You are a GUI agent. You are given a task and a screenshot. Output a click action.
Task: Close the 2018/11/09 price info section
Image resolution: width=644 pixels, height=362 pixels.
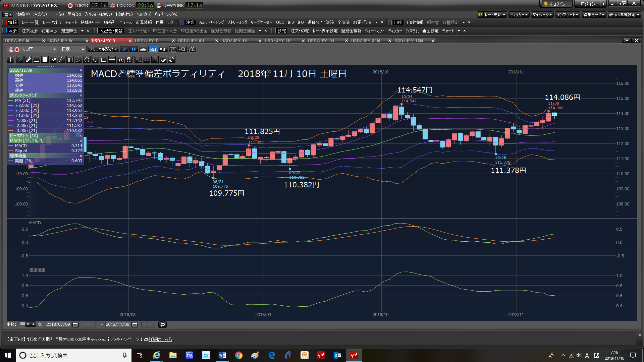[81, 70]
